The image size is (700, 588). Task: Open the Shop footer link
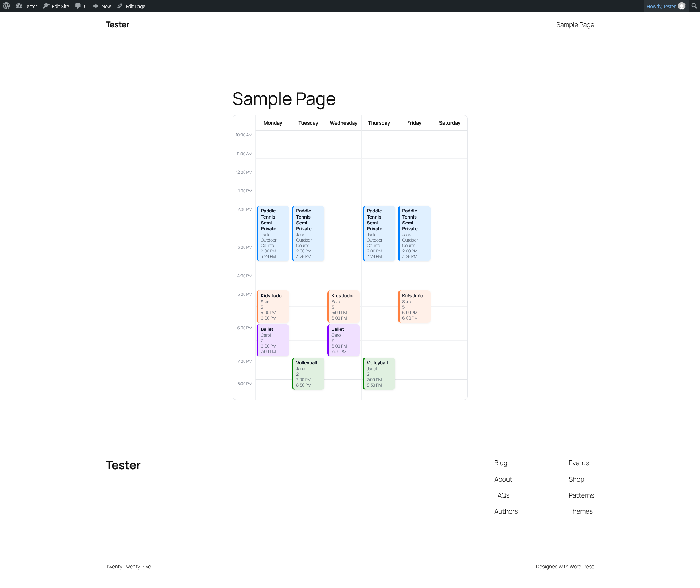click(576, 479)
